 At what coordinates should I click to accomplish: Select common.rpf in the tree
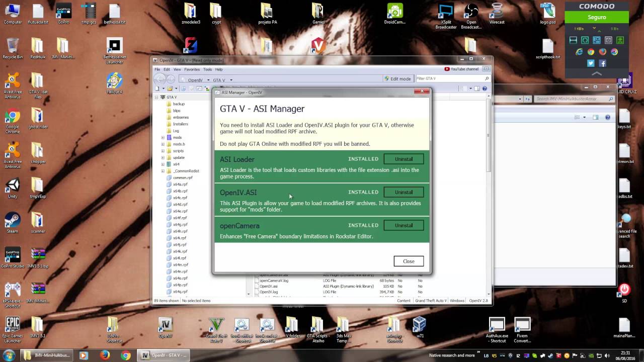(182, 177)
